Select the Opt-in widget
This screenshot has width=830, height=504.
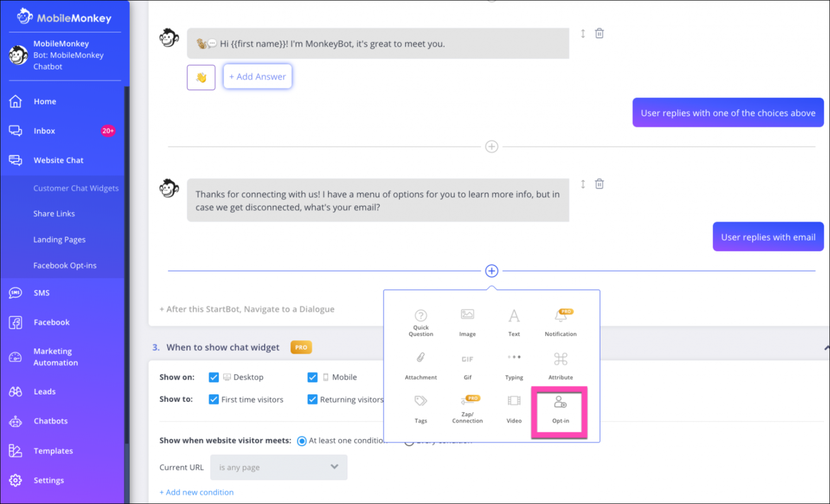pos(560,411)
